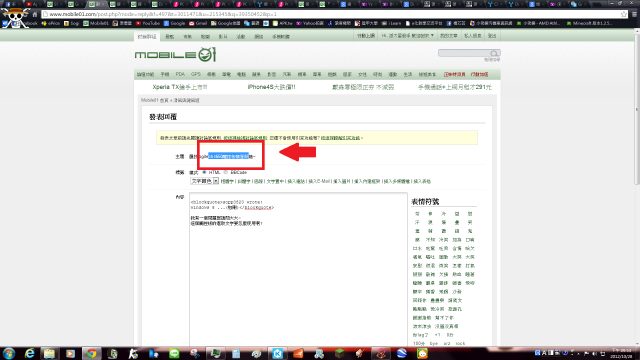Click the subject input field

222,156
